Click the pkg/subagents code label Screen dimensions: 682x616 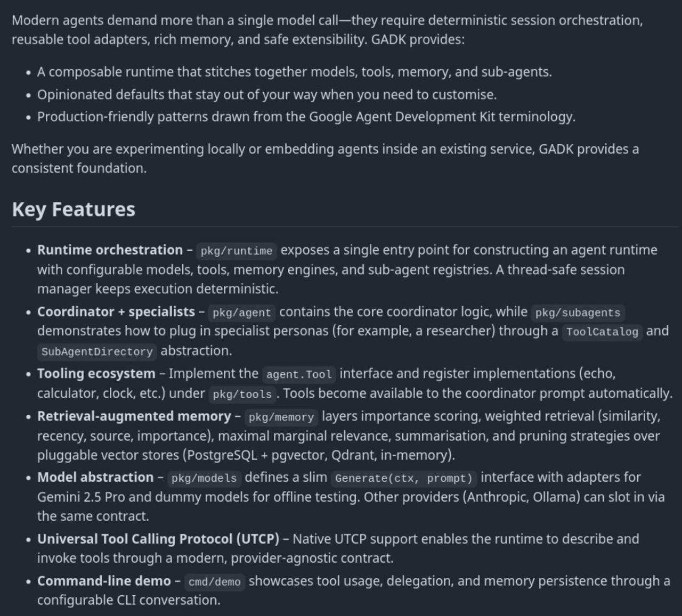point(578,313)
